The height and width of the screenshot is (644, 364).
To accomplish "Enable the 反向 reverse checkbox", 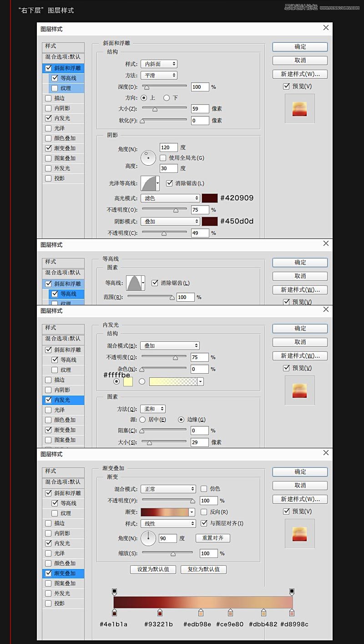I will (x=204, y=512).
